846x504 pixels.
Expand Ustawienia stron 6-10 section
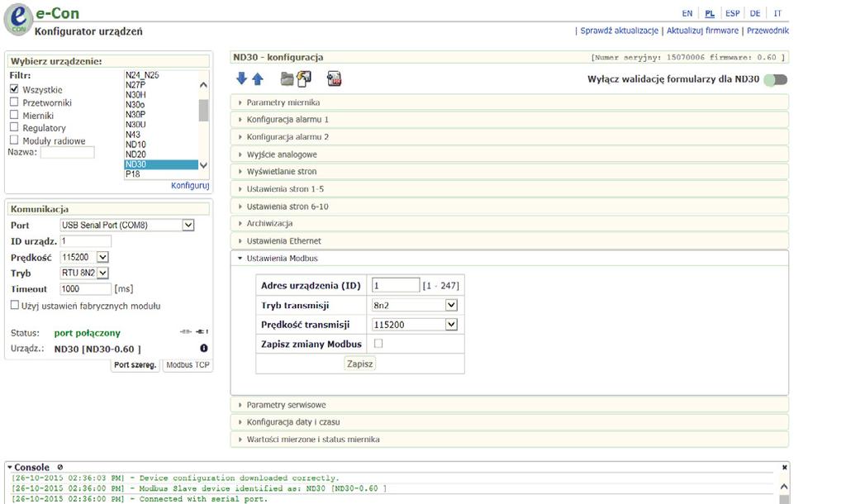tap(509, 206)
